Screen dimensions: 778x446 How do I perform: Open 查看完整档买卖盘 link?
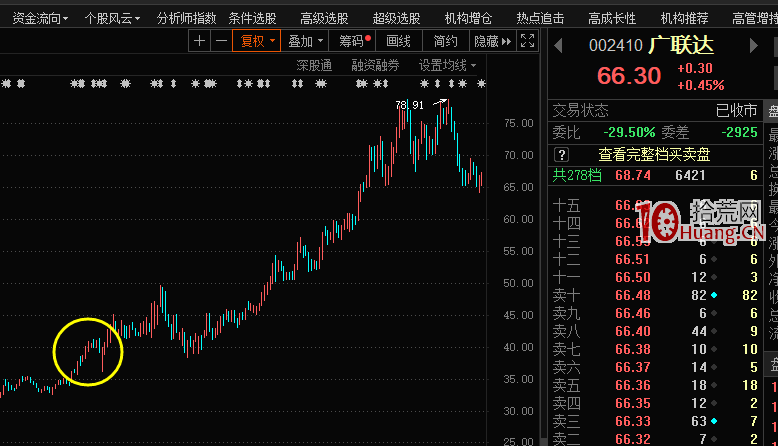[654, 154]
